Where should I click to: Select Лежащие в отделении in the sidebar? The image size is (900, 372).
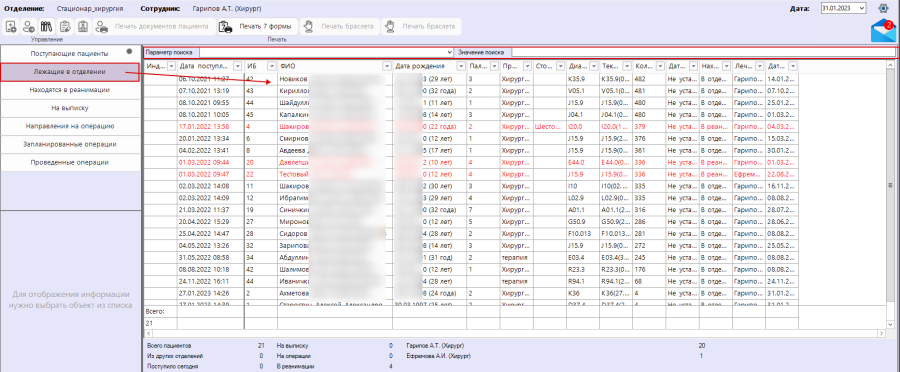click(x=69, y=72)
